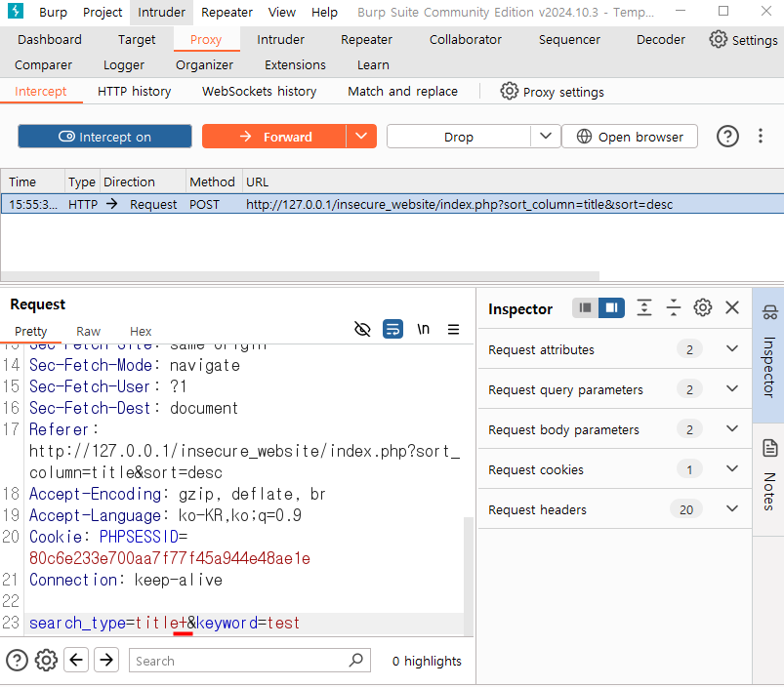This screenshot has width=784, height=687.
Task: Expand Request cookies section
Action: pyautogui.click(x=615, y=469)
